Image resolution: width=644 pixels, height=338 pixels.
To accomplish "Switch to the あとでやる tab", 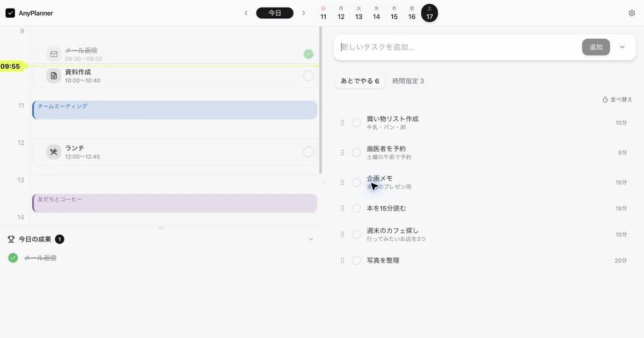I will pos(360,81).
